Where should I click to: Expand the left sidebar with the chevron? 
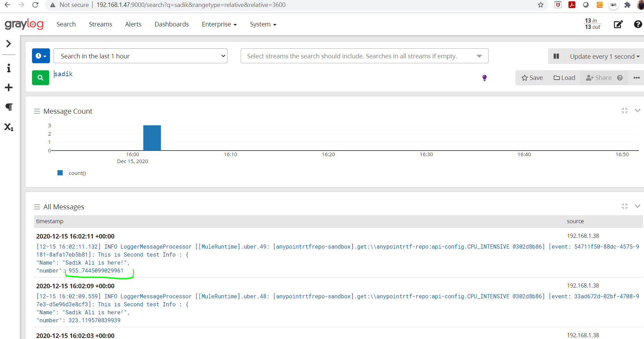coord(9,44)
